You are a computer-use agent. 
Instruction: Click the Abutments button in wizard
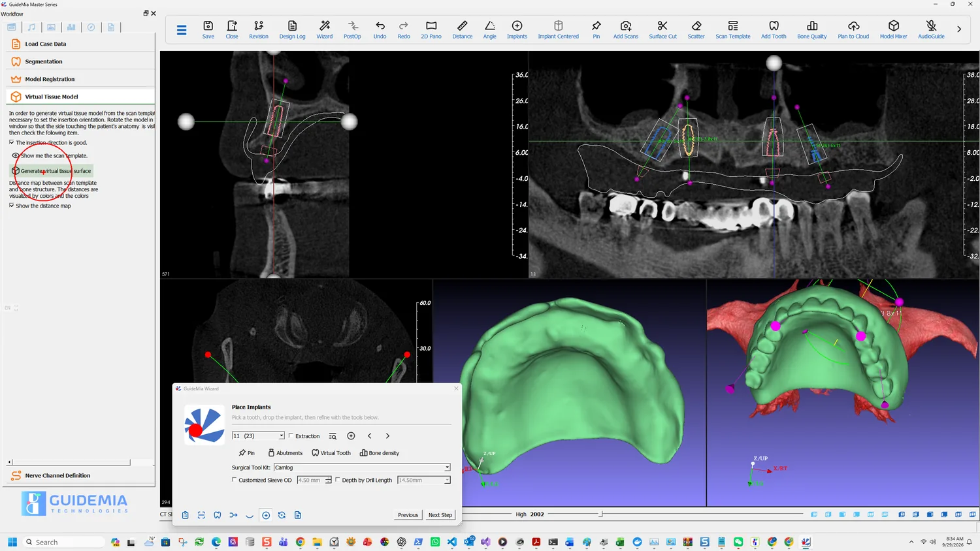pos(285,452)
